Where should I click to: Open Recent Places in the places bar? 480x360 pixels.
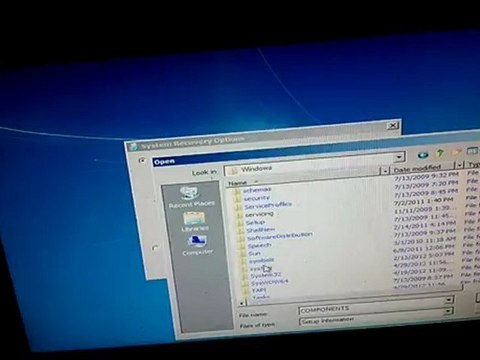(191, 197)
